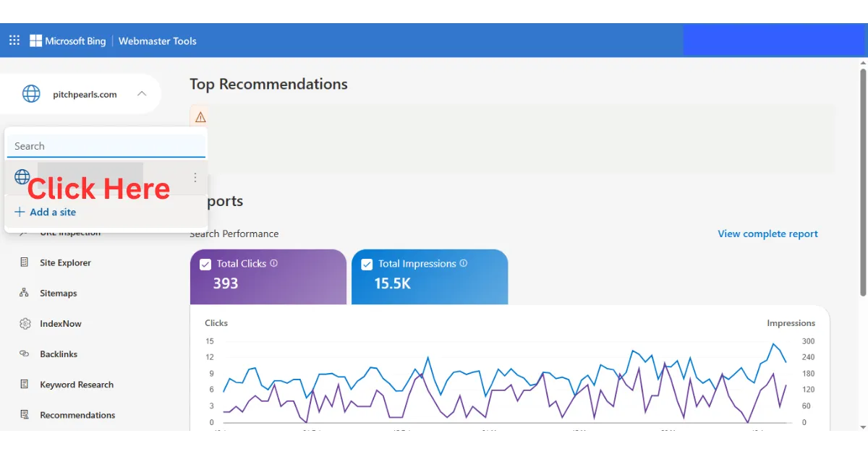The width and height of the screenshot is (868, 454).
Task: Click the plus icon beside Add a site
Action: pyautogui.click(x=20, y=212)
